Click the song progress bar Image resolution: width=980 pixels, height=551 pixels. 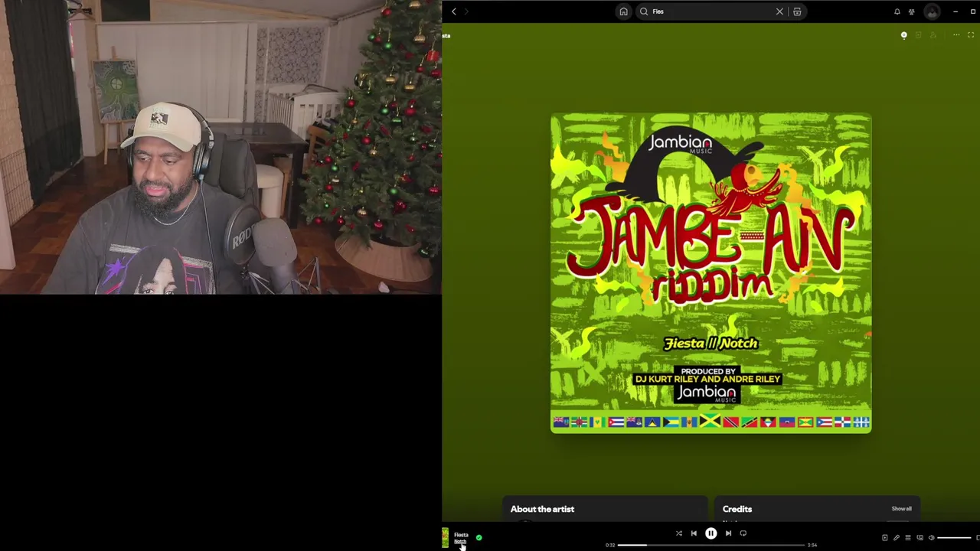click(x=710, y=545)
